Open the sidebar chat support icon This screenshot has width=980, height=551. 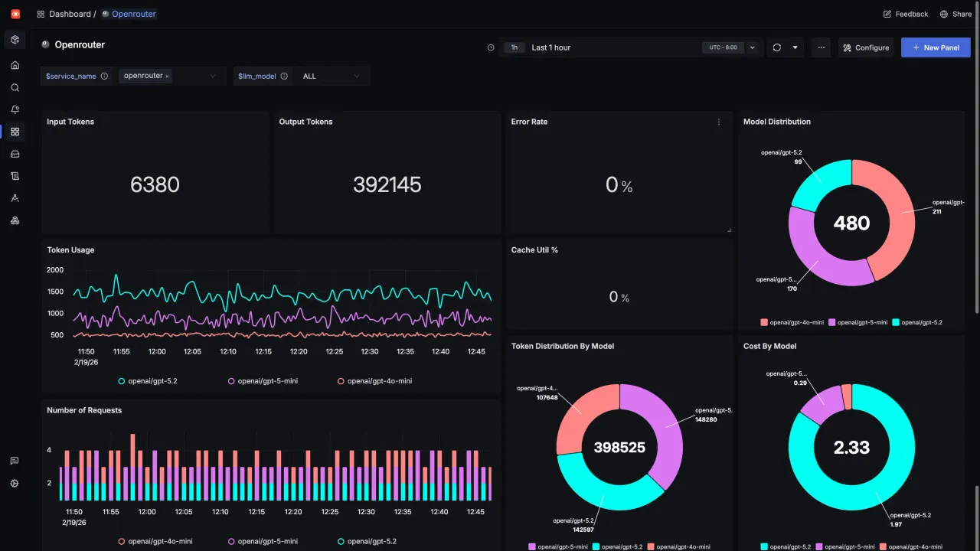15,461
